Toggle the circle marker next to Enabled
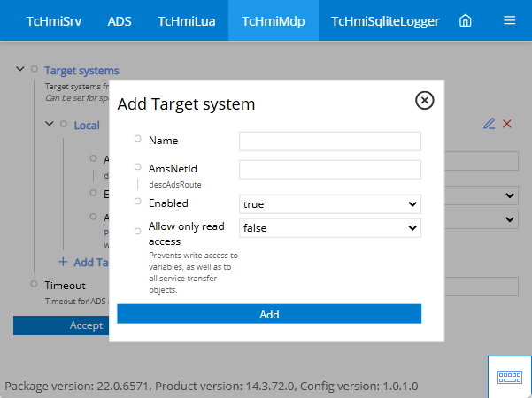This screenshot has width=532, height=398. pyautogui.click(x=137, y=201)
